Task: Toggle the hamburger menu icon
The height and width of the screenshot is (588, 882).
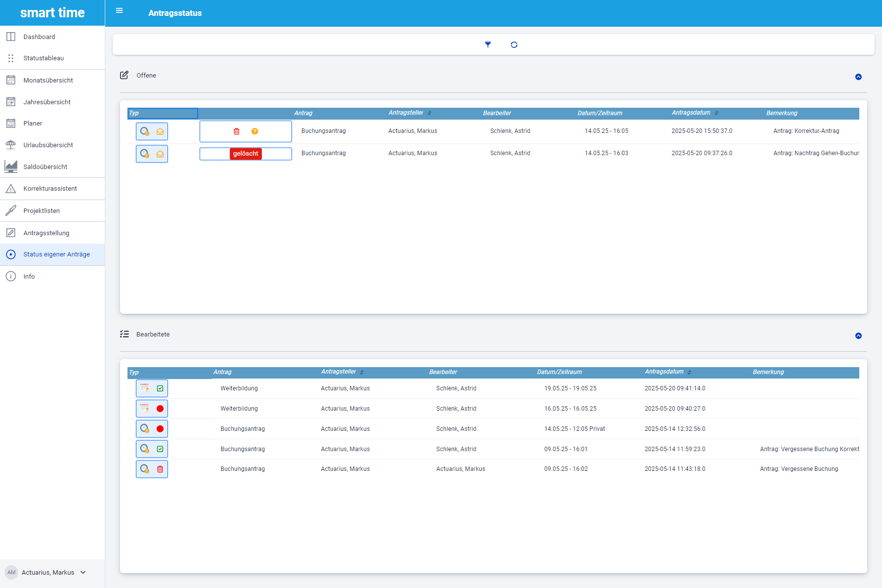Action: click(x=119, y=11)
